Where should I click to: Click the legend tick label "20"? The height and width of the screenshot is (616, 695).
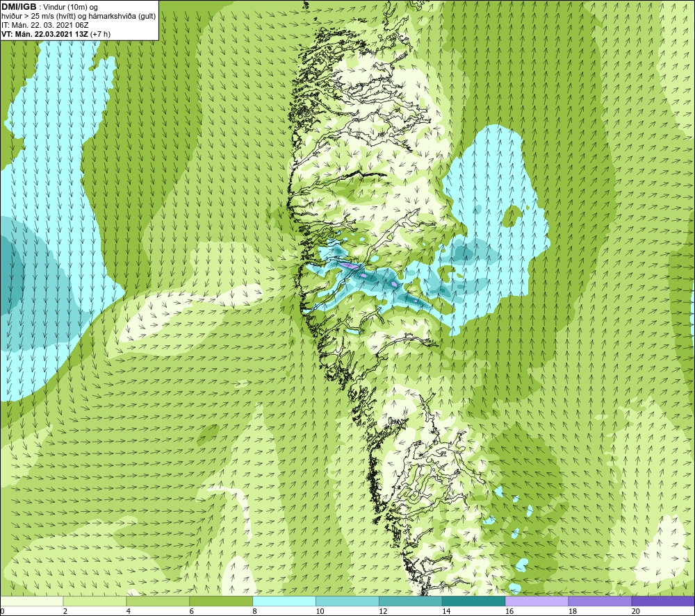click(x=636, y=611)
